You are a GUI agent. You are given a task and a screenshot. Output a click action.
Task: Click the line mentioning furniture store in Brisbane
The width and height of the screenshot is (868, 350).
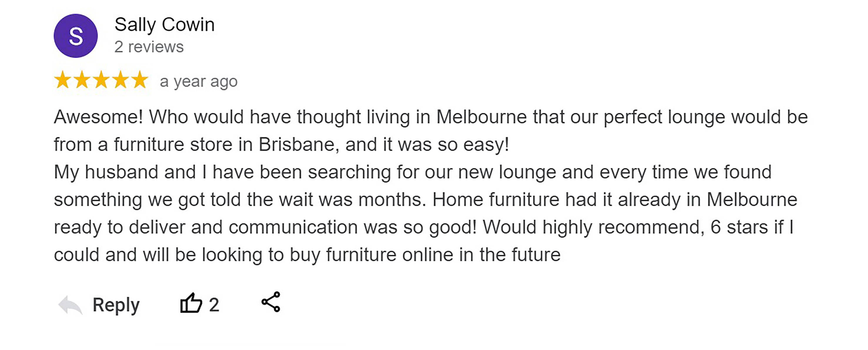pos(281,145)
